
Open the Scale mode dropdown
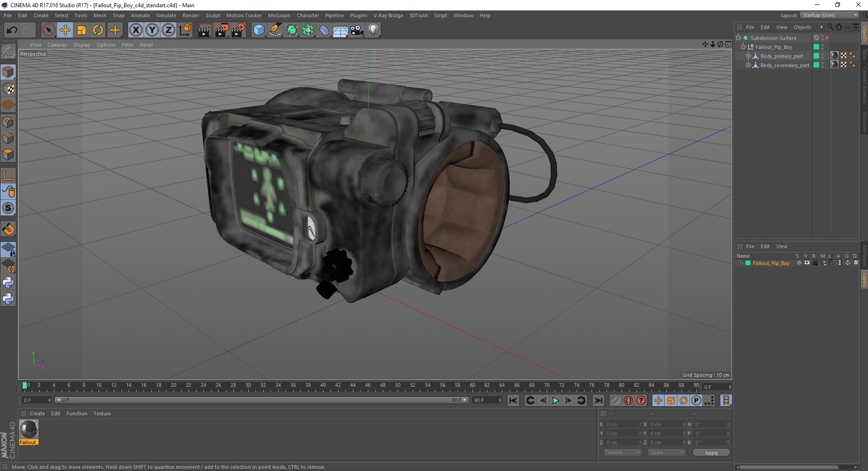pyautogui.click(x=666, y=452)
